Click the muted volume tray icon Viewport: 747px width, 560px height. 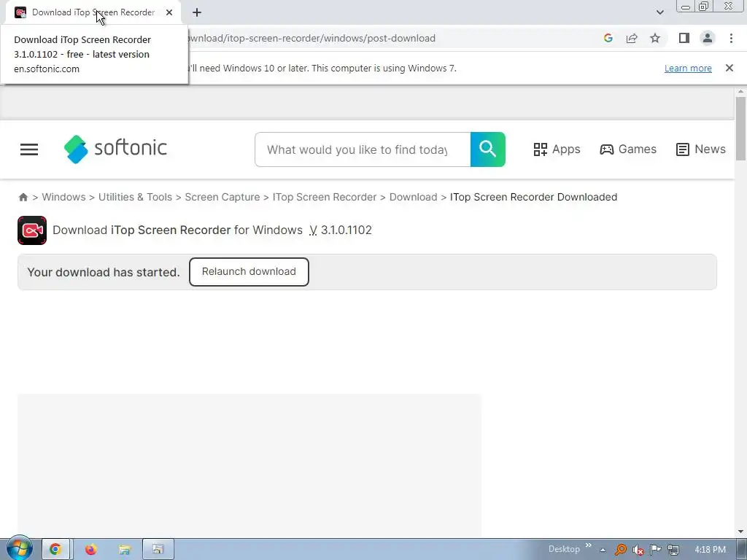pos(638,550)
